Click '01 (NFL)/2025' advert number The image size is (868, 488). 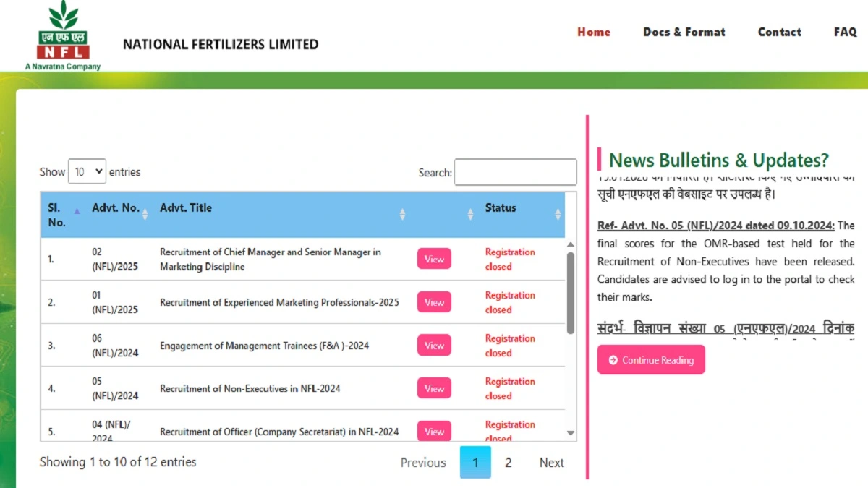[x=115, y=302]
